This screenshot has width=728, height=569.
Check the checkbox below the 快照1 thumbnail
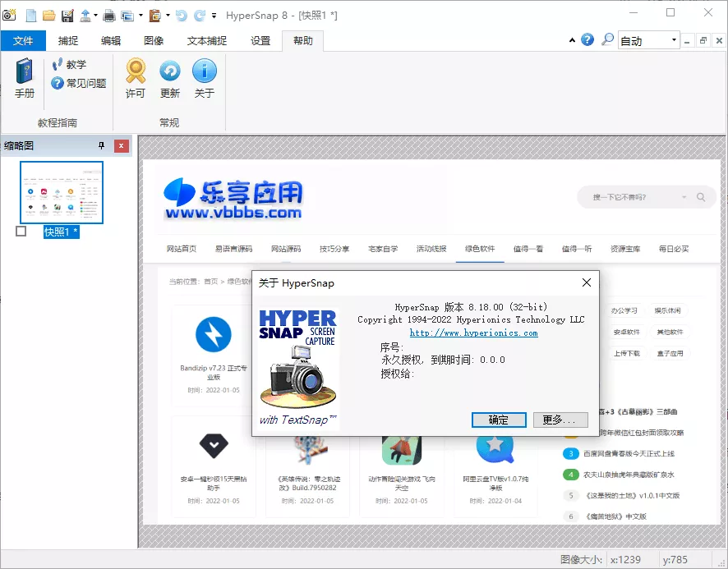[21, 232]
